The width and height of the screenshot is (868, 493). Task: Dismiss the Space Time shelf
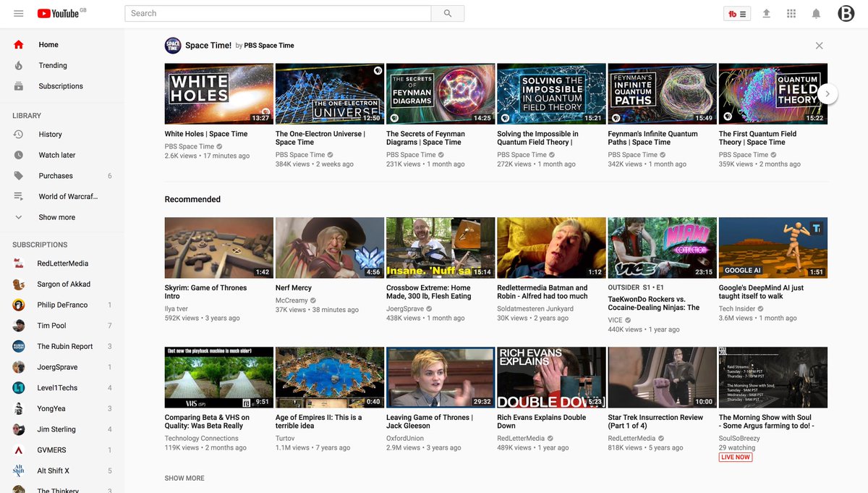point(819,46)
